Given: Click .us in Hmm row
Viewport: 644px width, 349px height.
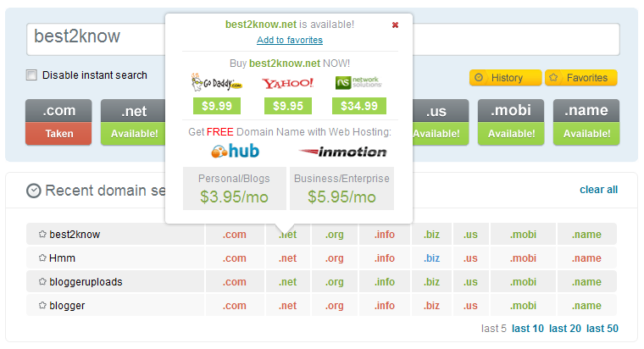Looking at the screenshot, I should tap(470, 258).
